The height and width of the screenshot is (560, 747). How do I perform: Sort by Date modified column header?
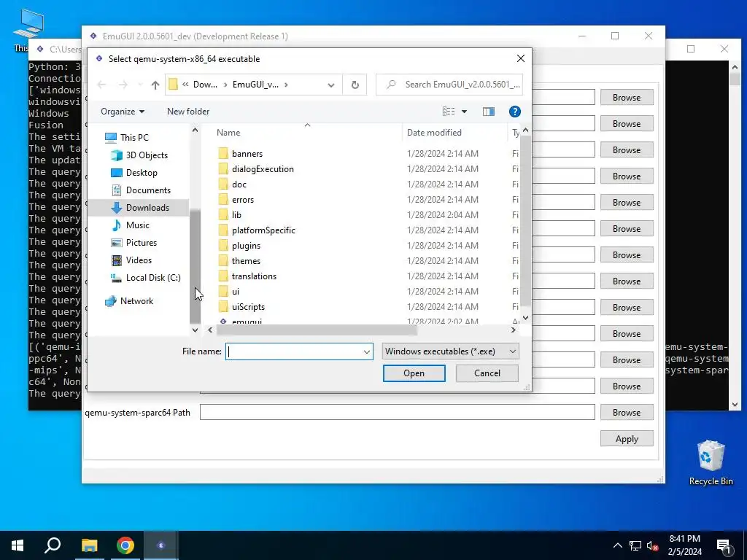[434, 133]
